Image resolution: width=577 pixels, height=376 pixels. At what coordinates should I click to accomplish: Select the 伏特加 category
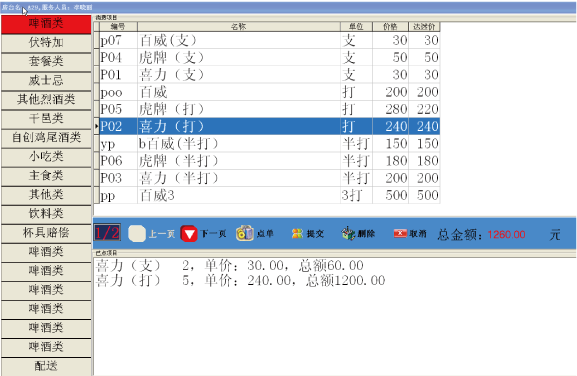pos(46,43)
